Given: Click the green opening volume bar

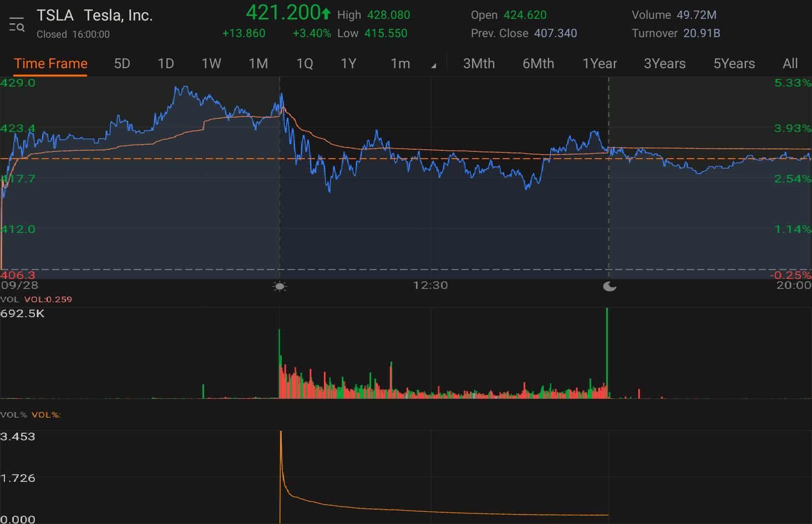Looking at the screenshot, I should [x=279, y=363].
